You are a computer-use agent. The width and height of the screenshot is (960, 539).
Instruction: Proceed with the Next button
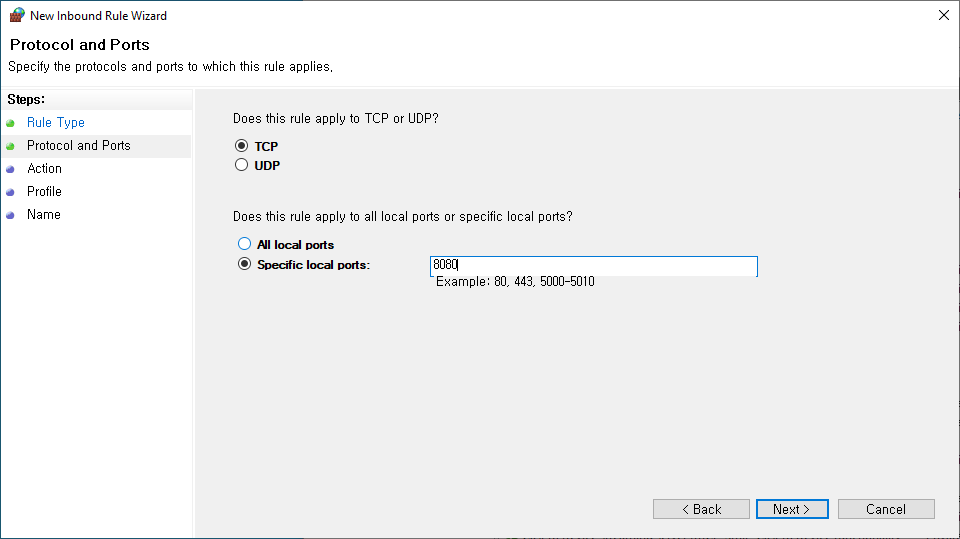pos(792,509)
